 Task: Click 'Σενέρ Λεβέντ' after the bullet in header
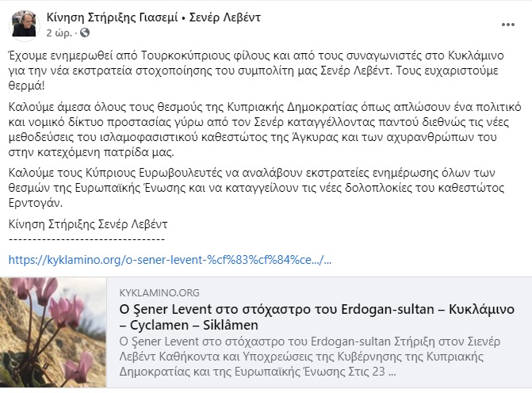(224, 17)
